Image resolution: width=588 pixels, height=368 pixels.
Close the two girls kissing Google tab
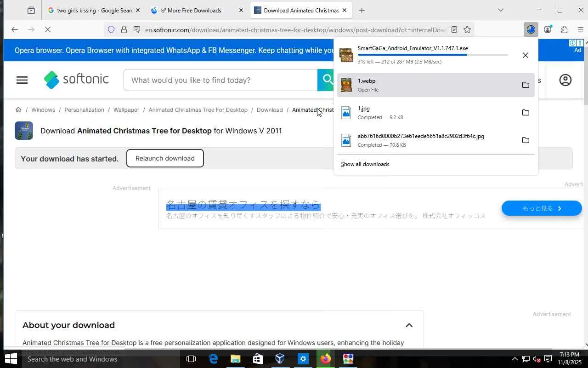pos(137,10)
